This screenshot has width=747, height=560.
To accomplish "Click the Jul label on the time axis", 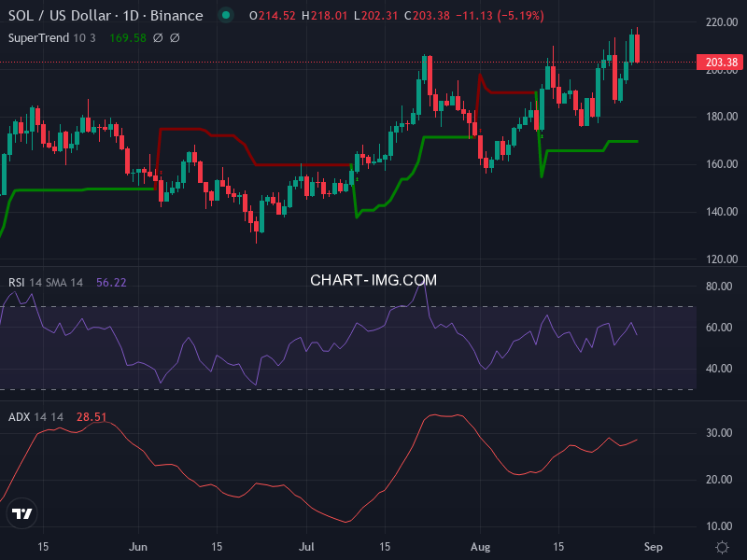I will point(307,547).
